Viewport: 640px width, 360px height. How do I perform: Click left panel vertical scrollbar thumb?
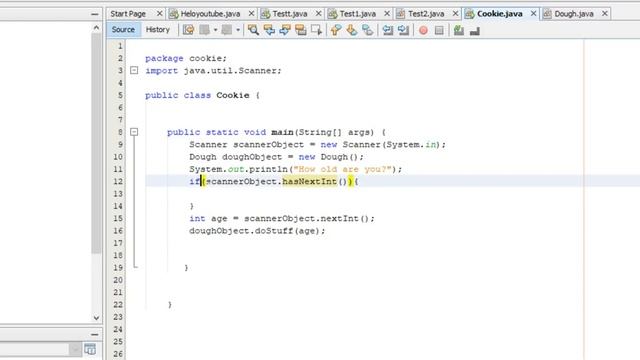coord(96,143)
